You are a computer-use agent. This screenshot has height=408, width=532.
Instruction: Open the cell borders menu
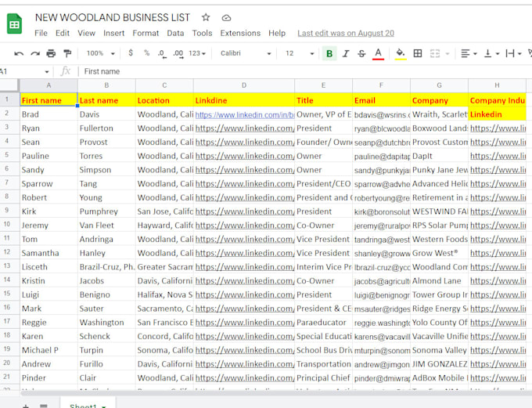tap(418, 53)
